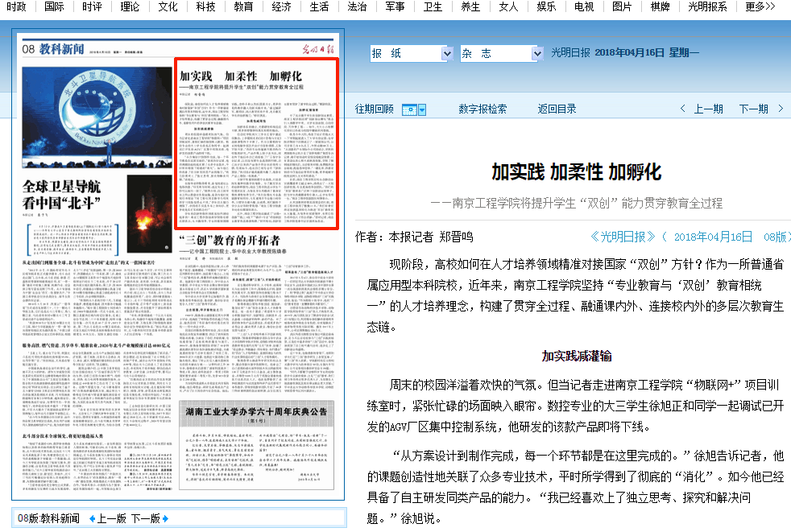This screenshot has width=791, height=532.
Task: Open the 往期回顾 calendar icon
Action: tap(409, 109)
